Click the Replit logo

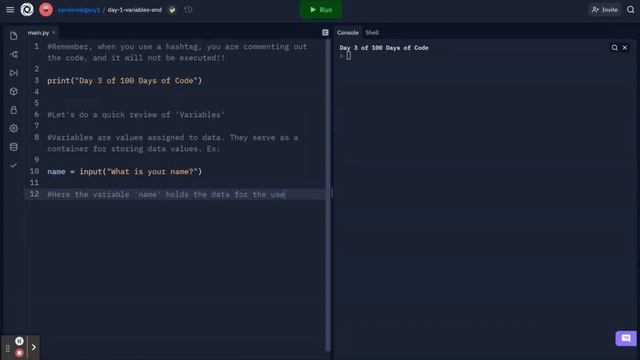(x=27, y=9)
